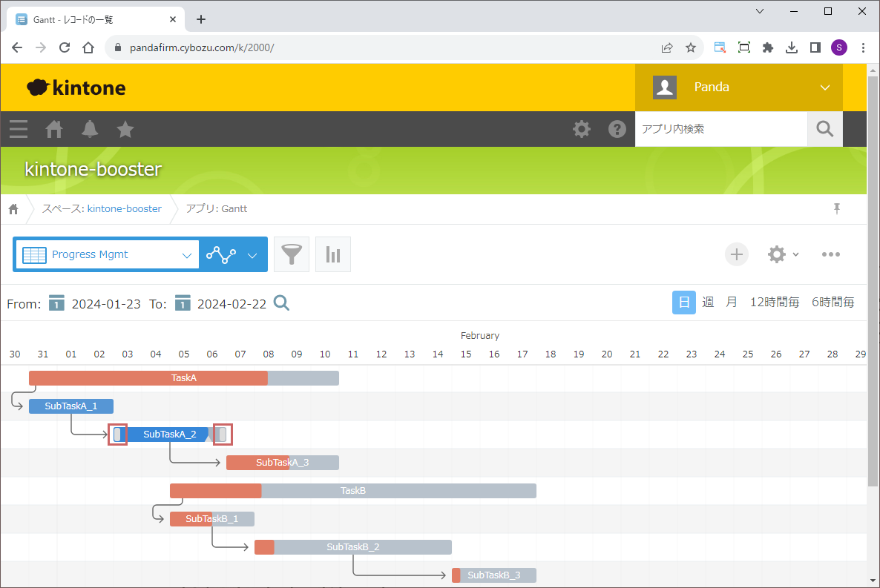Click the left handle of SubTaskA_2 bar
The image size is (880, 588).
click(x=118, y=435)
